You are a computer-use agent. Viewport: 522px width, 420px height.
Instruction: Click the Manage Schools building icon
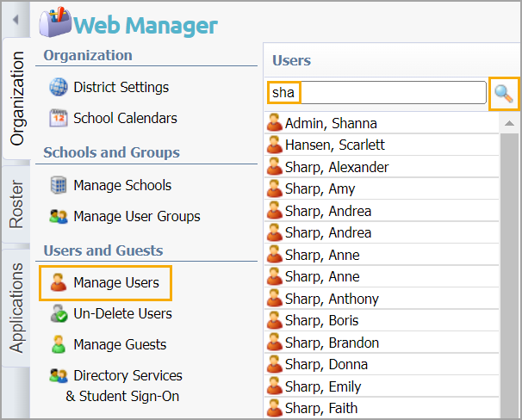pyautogui.click(x=59, y=185)
